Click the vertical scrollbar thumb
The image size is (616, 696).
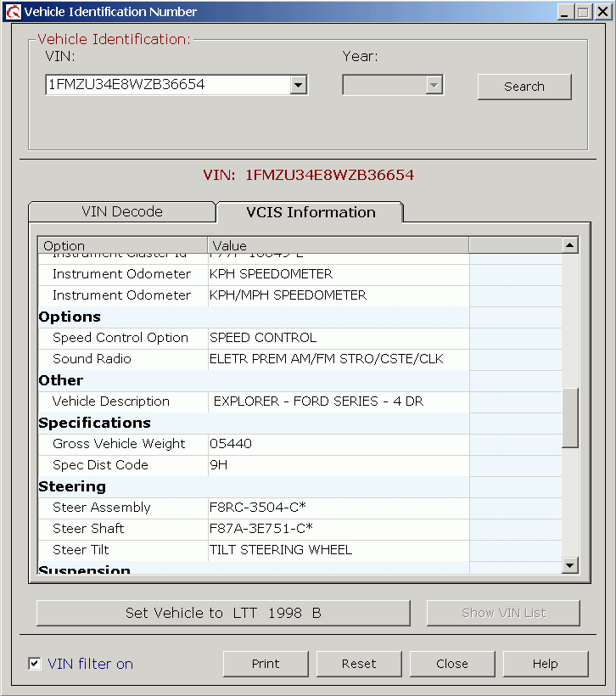click(x=570, y=418)
